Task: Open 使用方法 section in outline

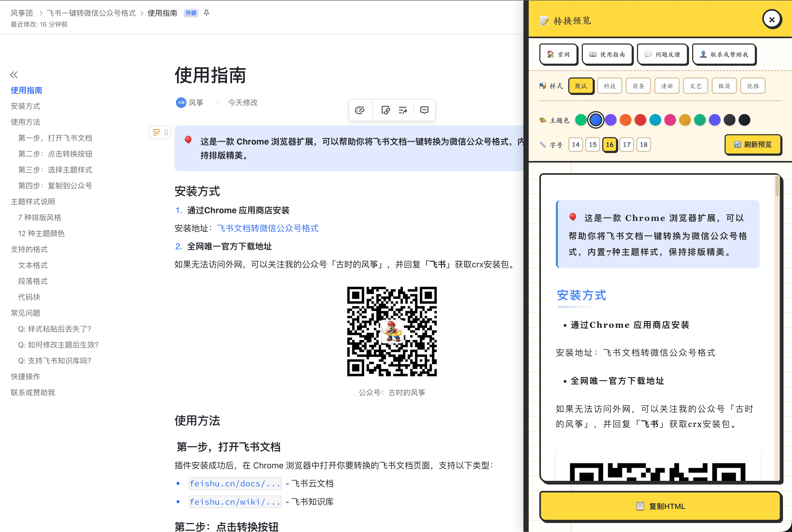Action: (x=25, y=122)
